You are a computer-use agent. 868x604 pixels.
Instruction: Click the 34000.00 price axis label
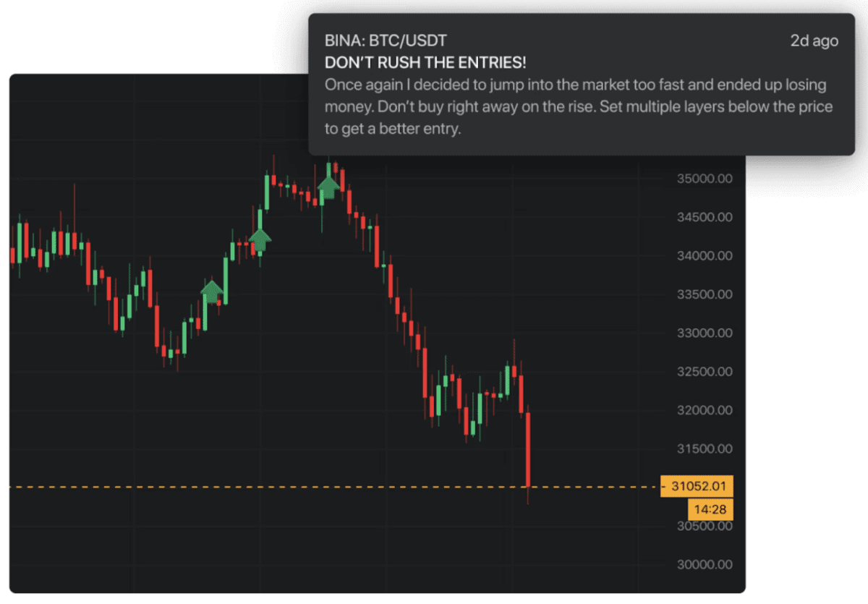tap(702, 255)
